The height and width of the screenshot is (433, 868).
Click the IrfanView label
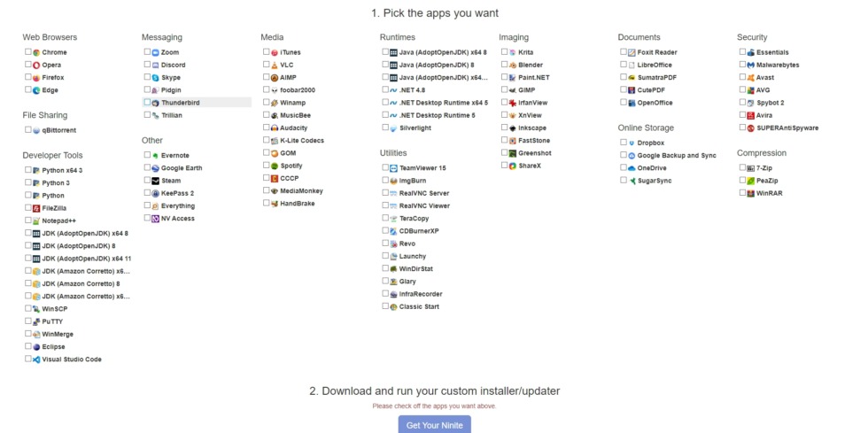click(x=532, y=103)
